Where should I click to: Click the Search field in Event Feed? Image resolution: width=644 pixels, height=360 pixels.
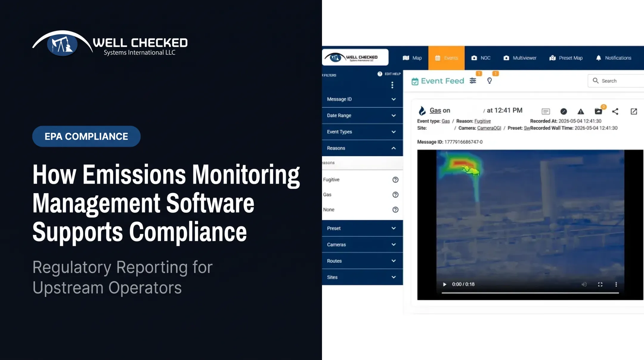[x=616, y=81]
